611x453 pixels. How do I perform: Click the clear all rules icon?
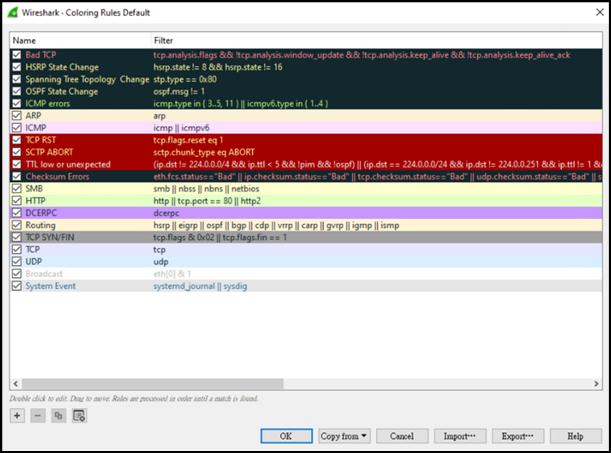point(79,416)
